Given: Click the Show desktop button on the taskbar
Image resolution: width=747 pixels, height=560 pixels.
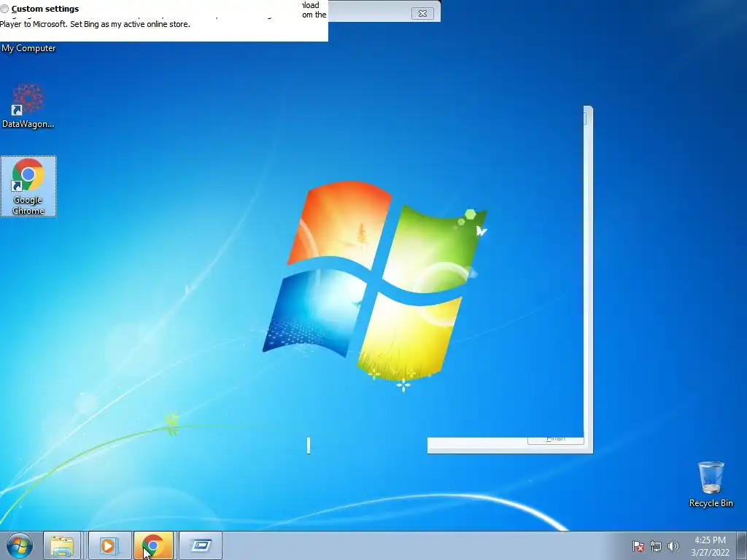Looking at the screenshot, I should 742,545.
